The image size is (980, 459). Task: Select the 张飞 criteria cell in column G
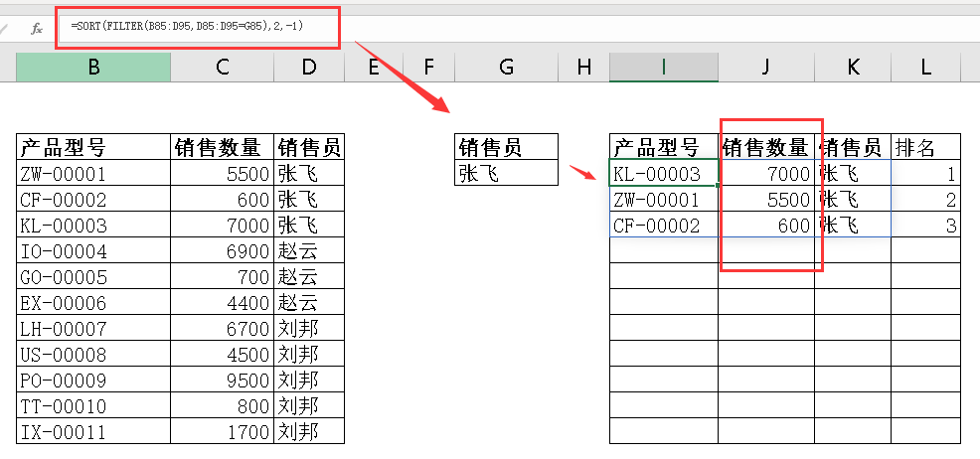click(x=506, y=173)
